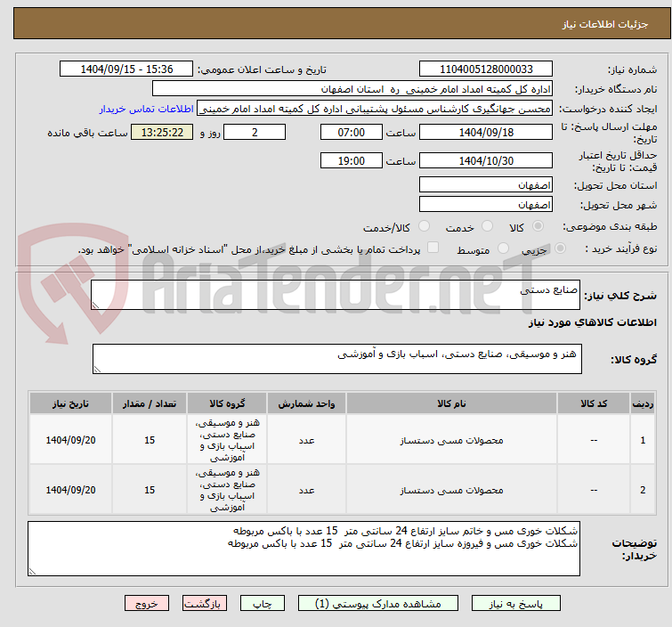The height and width of the screenshot is (627, 672).
Task: Click row number 1 cell
Action: point(643,440)
